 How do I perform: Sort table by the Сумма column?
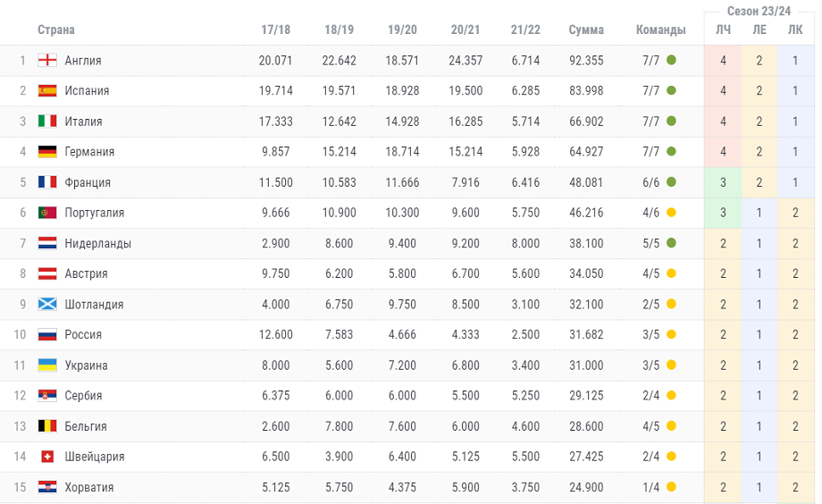(x=586, y=29)
